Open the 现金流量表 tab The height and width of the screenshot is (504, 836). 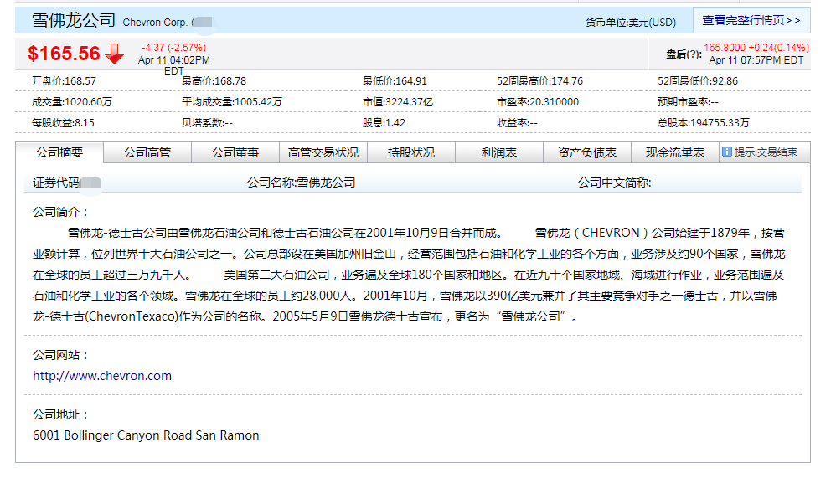click(x=675, y=153)
